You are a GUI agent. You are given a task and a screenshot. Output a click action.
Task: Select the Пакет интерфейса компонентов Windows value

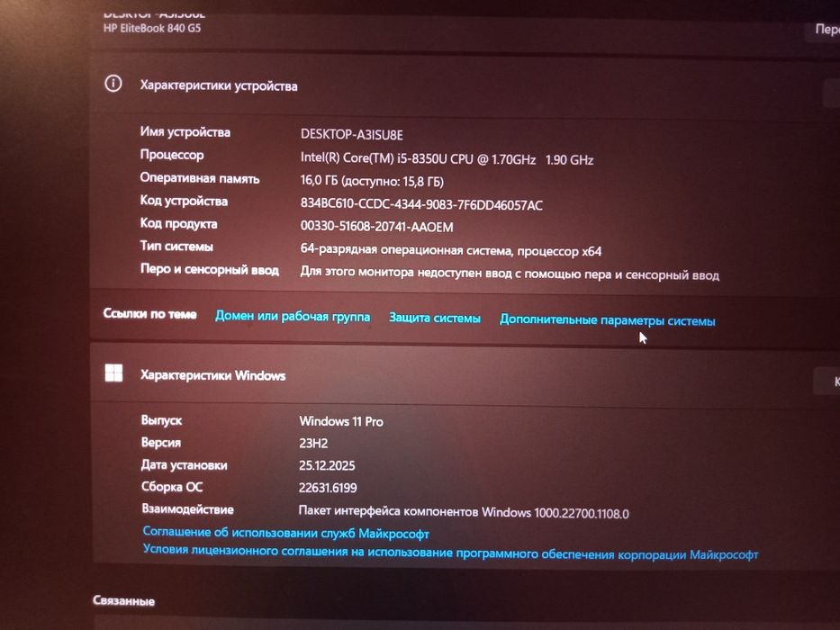point(464,512)
